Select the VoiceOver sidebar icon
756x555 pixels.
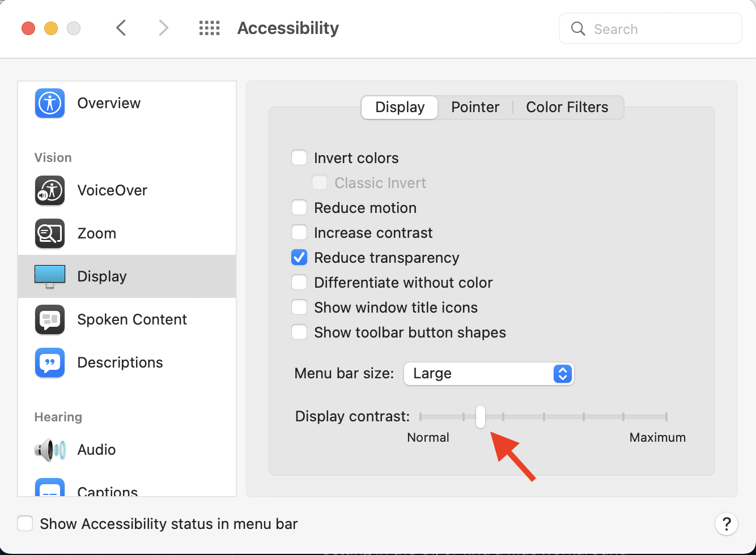[50, 191]
